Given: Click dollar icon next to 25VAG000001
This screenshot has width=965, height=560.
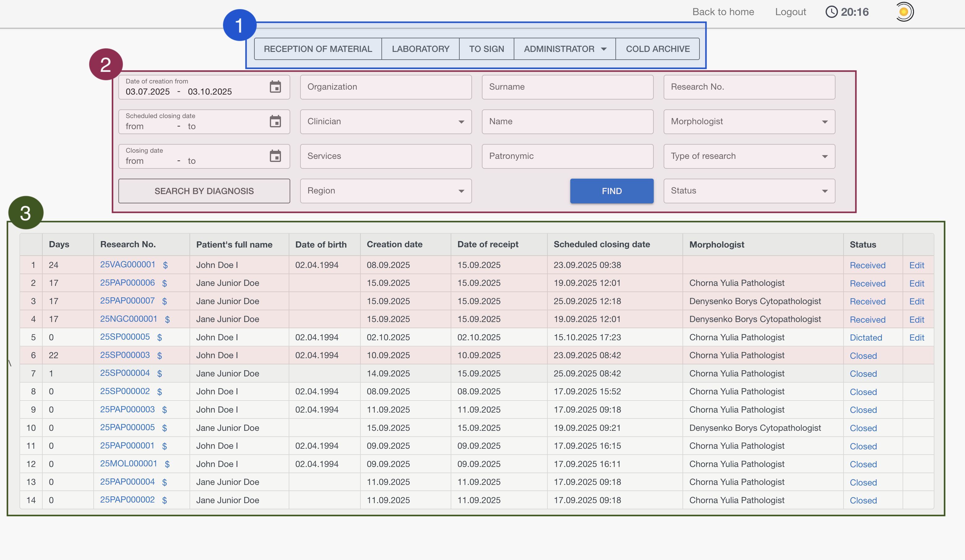Looking at the screenshot, I should tap(165, 265).
